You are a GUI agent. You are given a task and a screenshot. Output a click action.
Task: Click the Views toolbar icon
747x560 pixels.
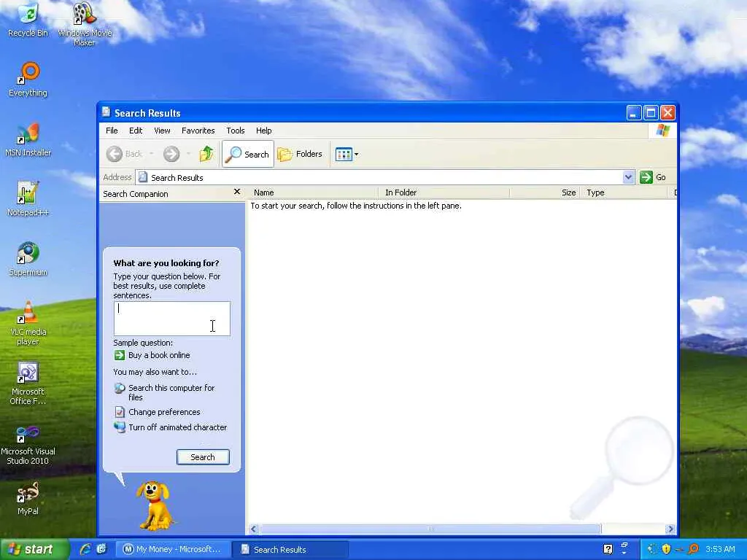tap(344, 154)
